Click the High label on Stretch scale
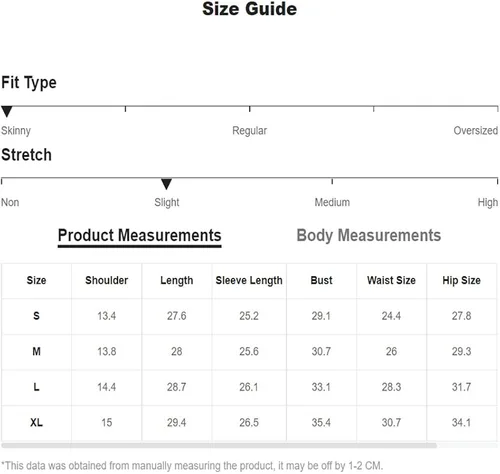The width and height of the screenshot is (500, 474). point(488,202)
